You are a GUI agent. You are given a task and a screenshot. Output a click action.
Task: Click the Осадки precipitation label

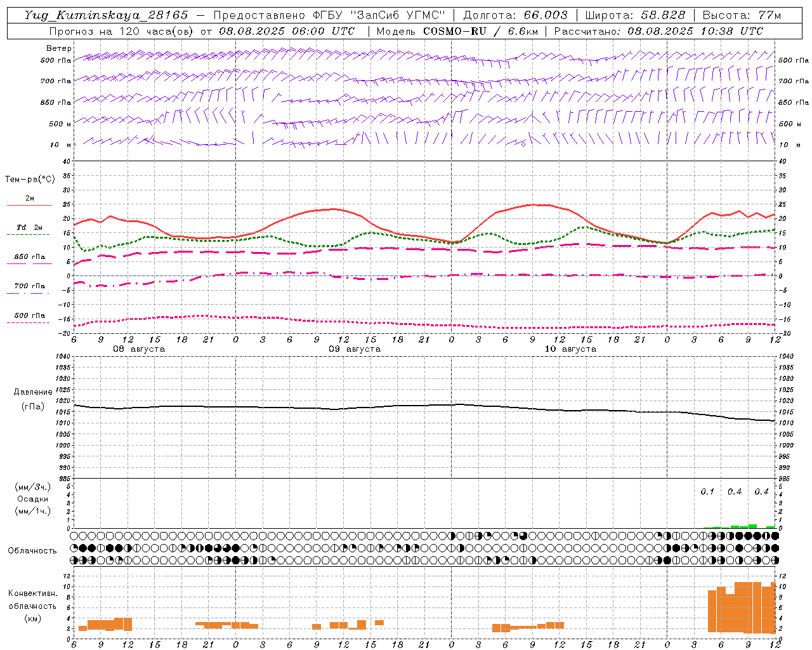33,499
